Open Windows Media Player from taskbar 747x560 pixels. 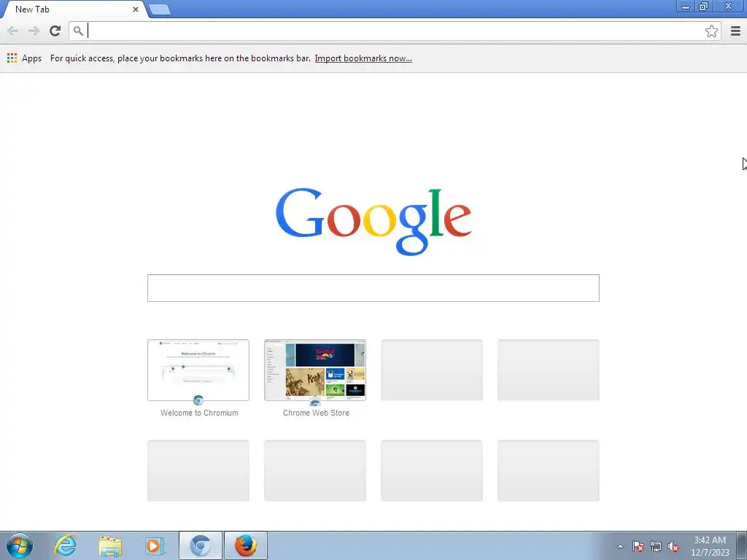tap(154, 545)
